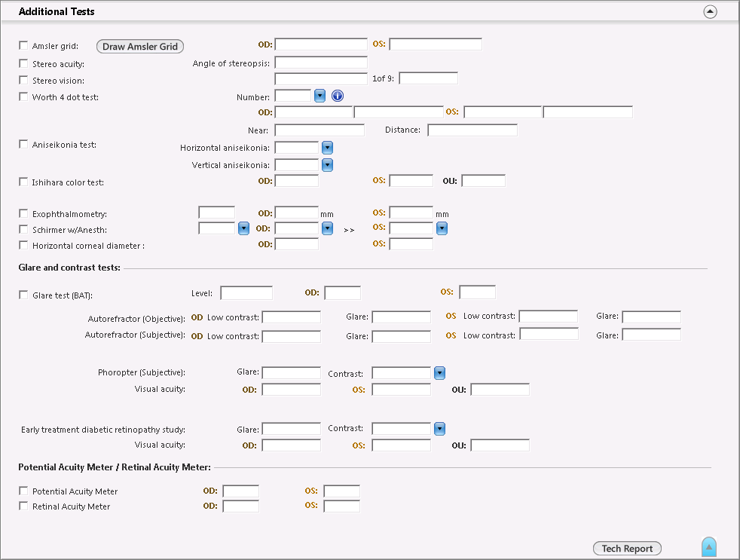
Task: Enable the Aniseikonia test checkbox
Action: pos(23,144)
